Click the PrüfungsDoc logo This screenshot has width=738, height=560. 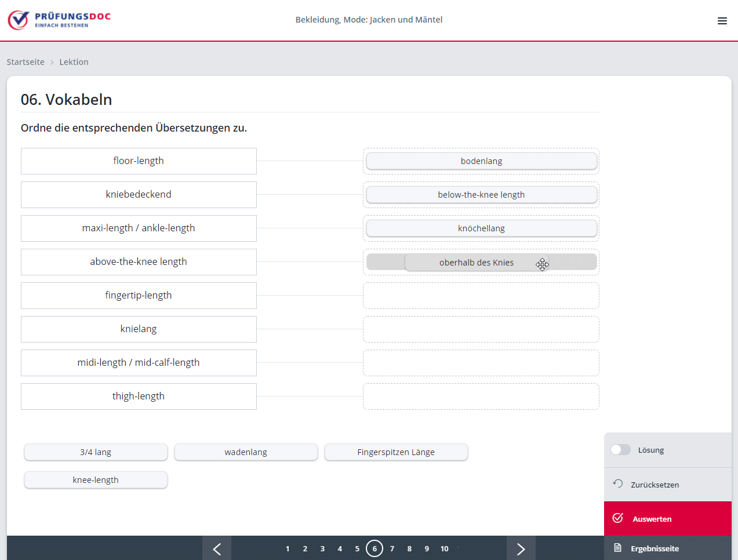click(59, 20)
